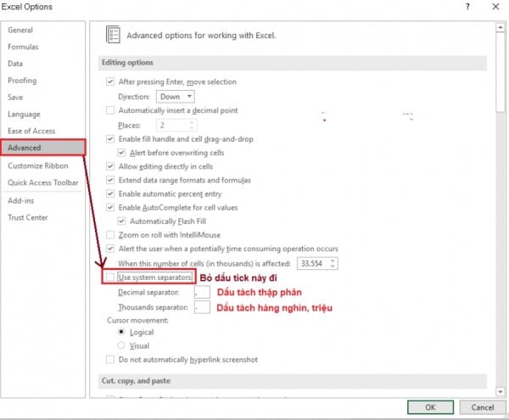Click the Editing options section header
The image size is (509, 420).
[x=292, y=63]
